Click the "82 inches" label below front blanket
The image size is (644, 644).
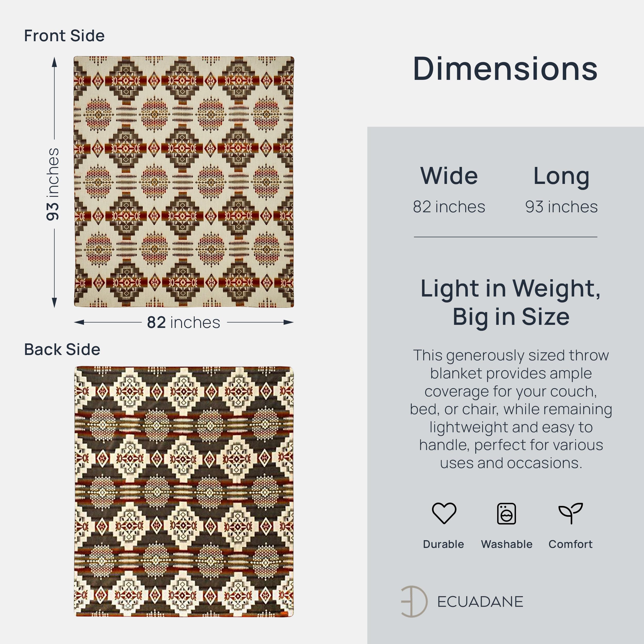184,322
